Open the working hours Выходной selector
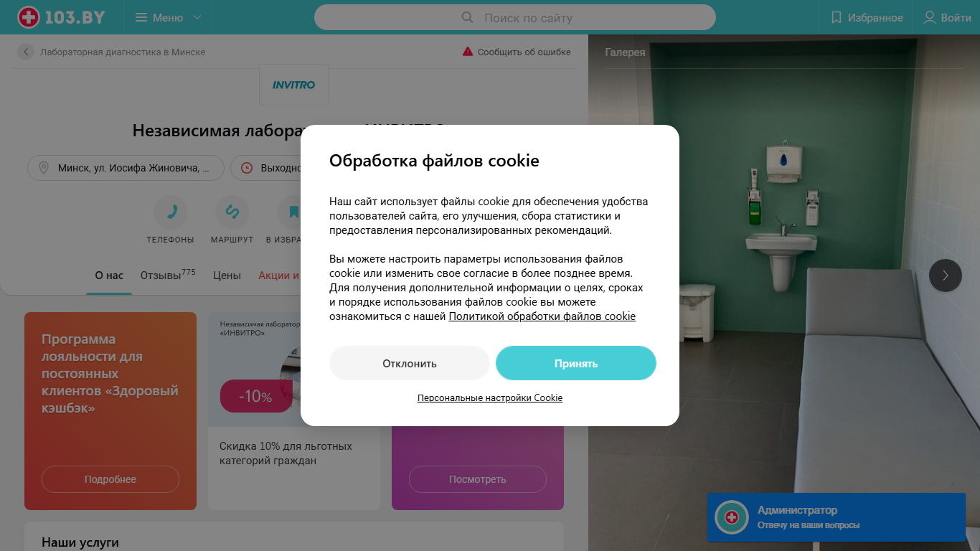 [267, 168]
